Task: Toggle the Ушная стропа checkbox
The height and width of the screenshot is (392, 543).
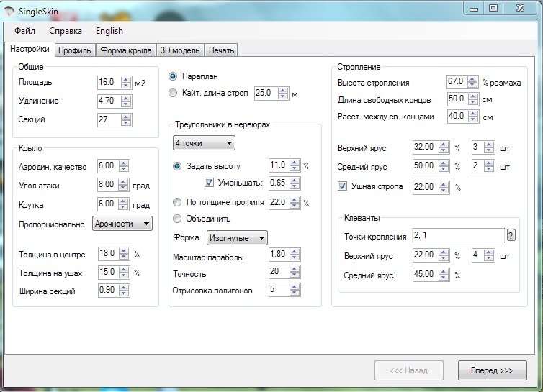Action: (x=343, y=187)
